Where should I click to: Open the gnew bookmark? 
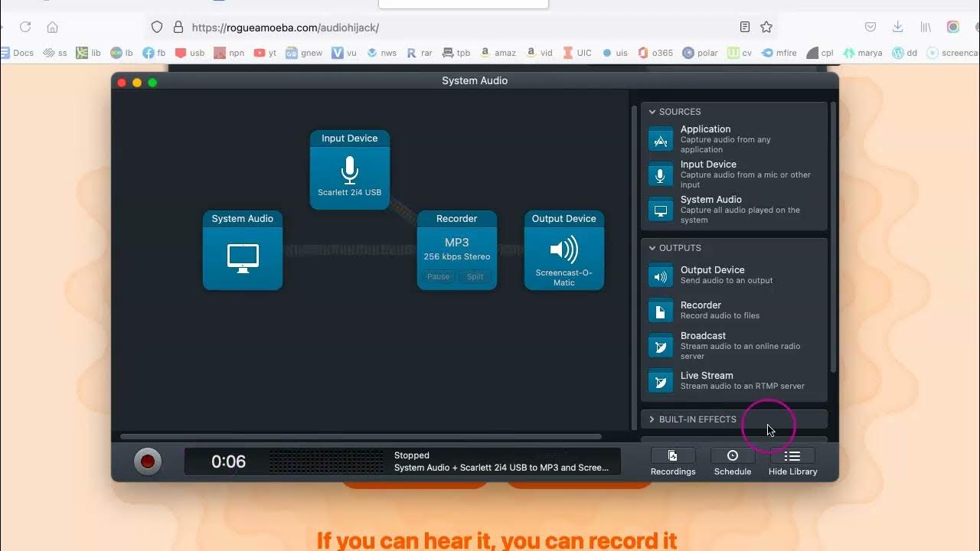pyautogui.click(x=304, y=53)
